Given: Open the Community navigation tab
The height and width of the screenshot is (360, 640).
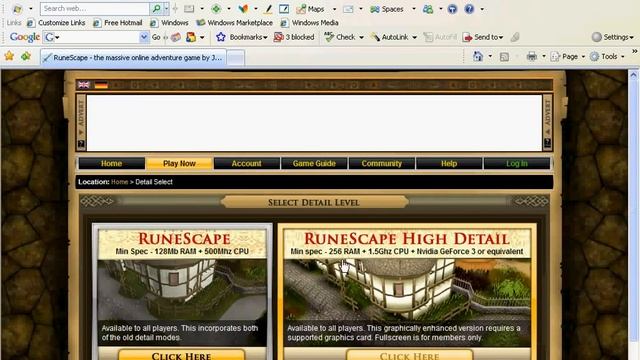Looking at the screenshot, I should pos(382,163).
